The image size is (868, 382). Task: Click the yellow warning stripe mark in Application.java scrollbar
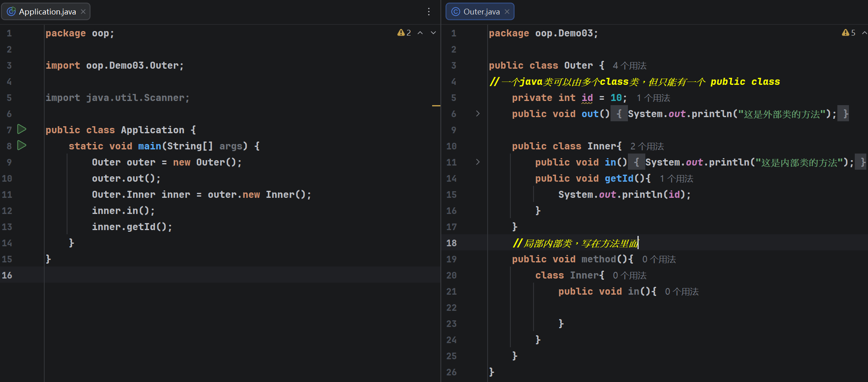click(x=436, y=106)
